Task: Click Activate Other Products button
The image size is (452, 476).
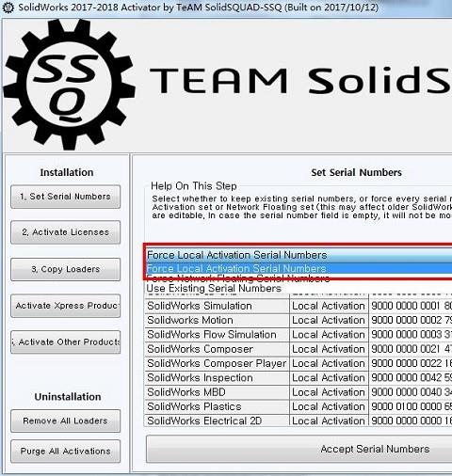Action: tap(65, 342)
